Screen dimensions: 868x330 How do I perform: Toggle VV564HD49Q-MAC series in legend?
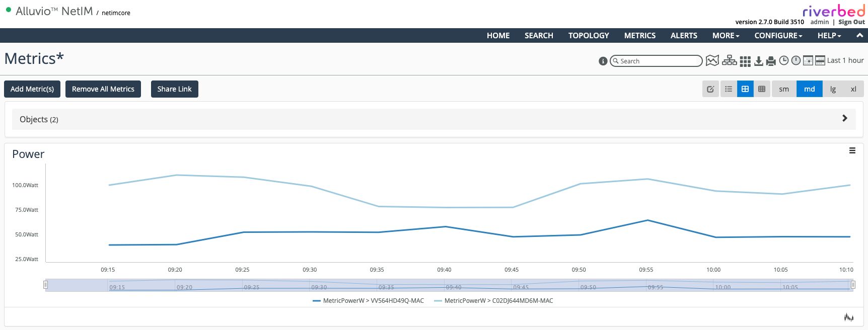(x=368, y=301)
